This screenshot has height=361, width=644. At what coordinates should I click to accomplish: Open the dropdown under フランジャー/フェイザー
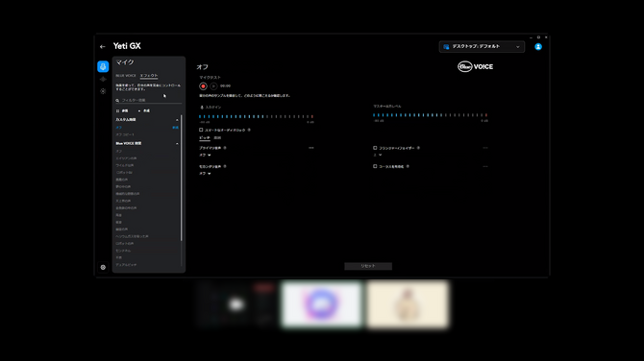click(x=378, y=156)
